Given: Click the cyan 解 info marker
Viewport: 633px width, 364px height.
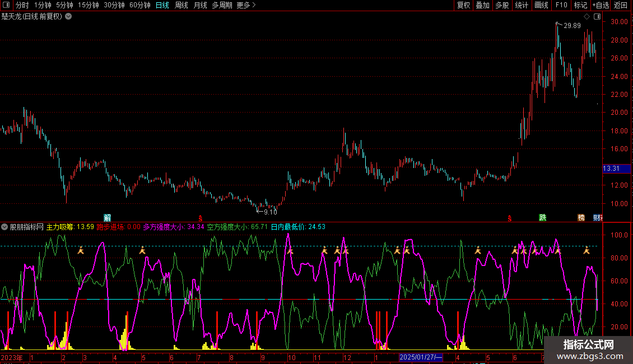Looking at the screenshot, I should point(108,217).
